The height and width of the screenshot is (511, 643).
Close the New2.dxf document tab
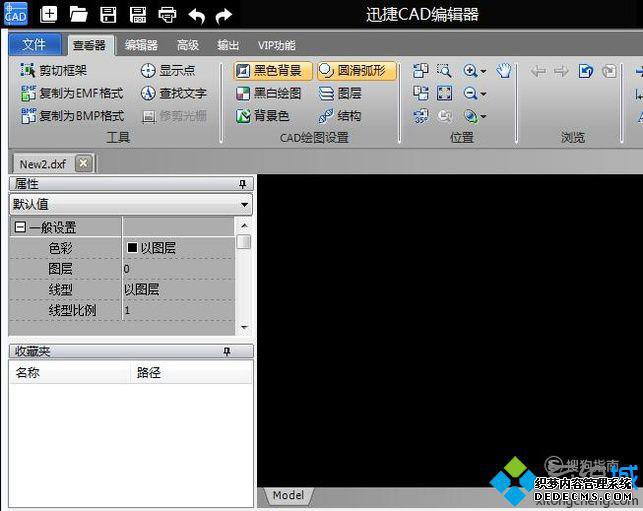pyautogui.click(x=83, y=163)
